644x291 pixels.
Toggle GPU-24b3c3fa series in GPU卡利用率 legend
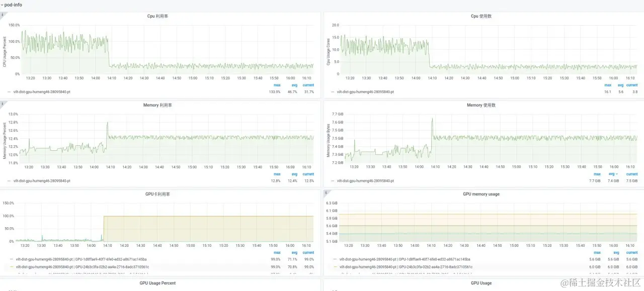(x=83, y=267)
